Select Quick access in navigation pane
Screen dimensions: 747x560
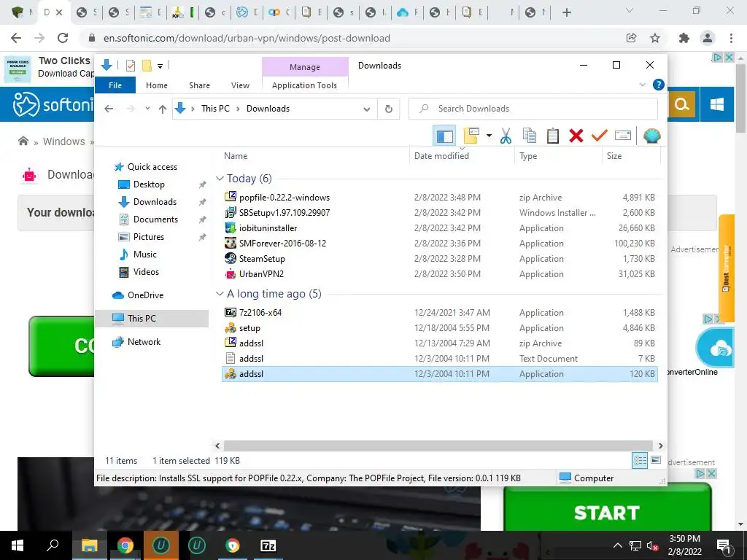[x=152, y=167]
